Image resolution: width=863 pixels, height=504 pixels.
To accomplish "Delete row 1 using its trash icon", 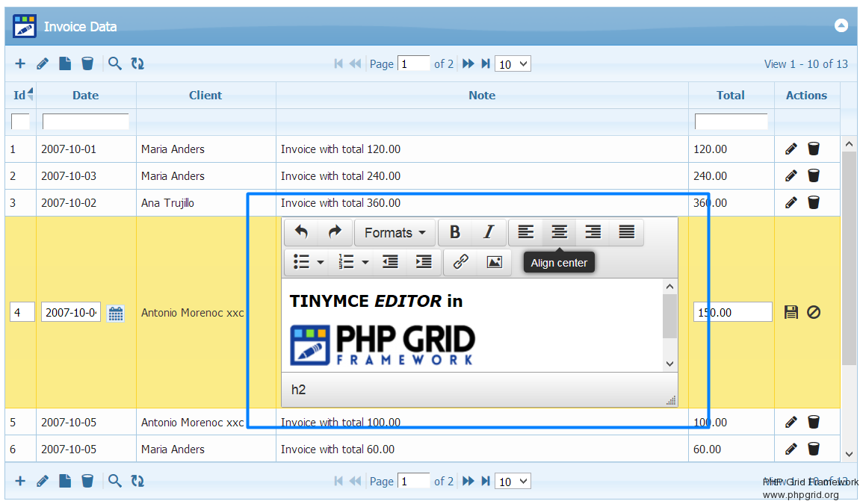I will (x=814, y=149).
